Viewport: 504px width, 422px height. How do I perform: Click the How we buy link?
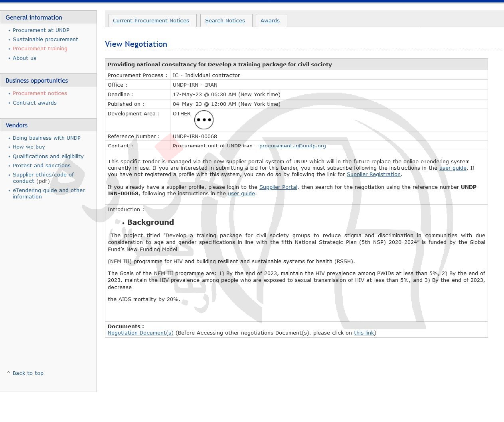click(29, 147)
